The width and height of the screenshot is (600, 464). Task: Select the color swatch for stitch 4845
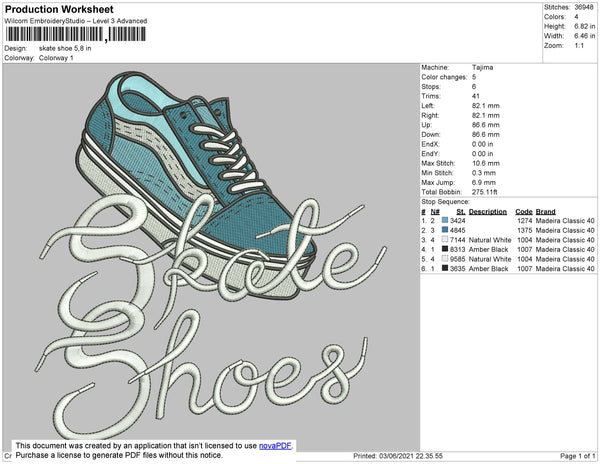pyautogui.click(x=445, y=230)
